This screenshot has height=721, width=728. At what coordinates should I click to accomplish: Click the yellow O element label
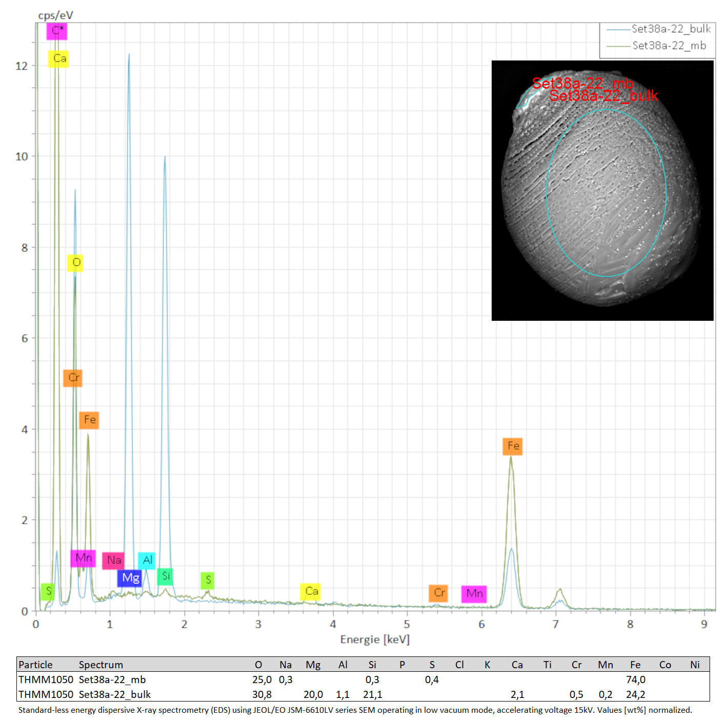[75, 263]
